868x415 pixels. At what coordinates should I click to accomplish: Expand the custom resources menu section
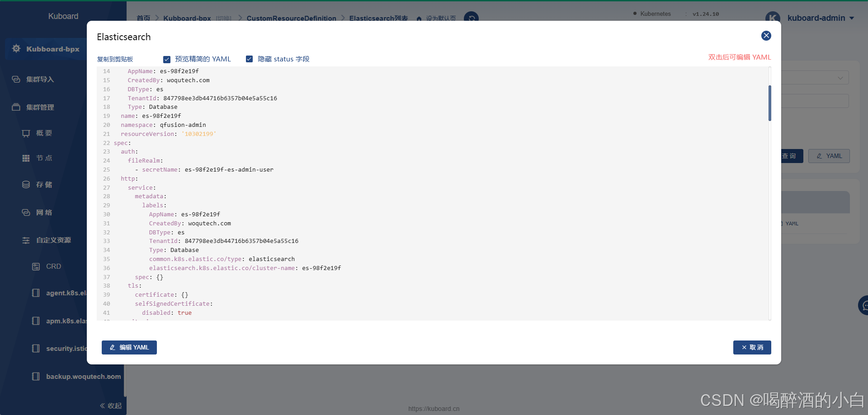(x=53, y=240)
